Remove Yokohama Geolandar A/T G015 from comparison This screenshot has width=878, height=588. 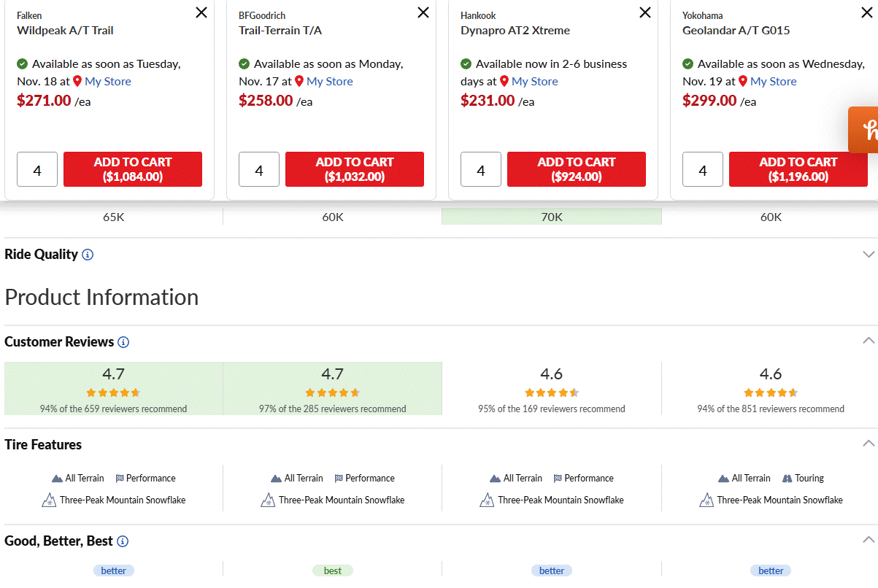point(867,12)
